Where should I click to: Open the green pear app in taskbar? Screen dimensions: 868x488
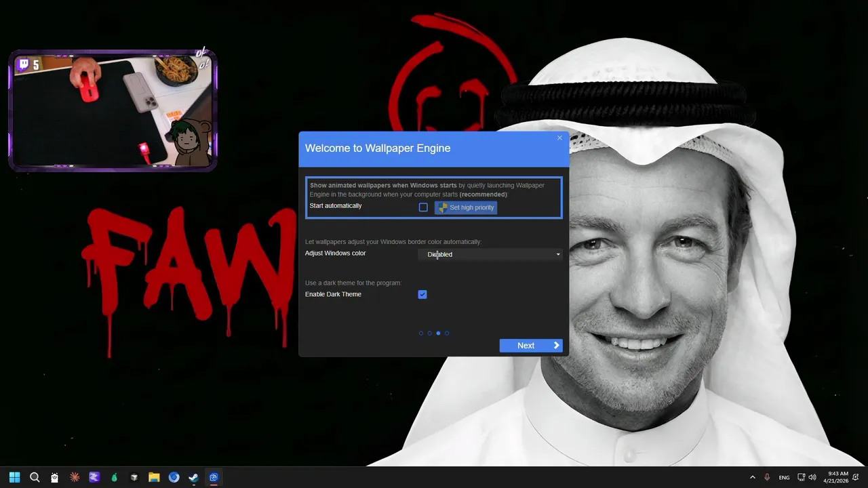(114, 477)
